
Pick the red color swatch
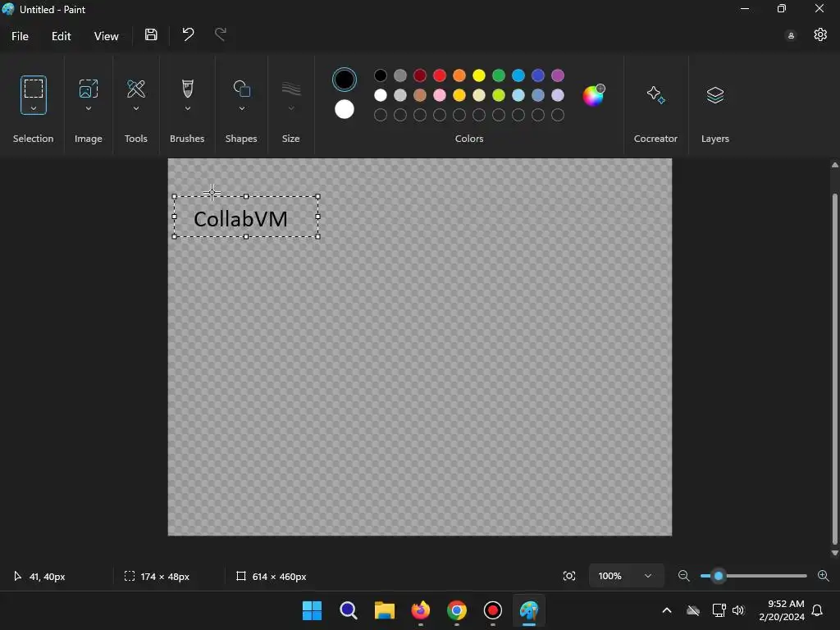440,75
